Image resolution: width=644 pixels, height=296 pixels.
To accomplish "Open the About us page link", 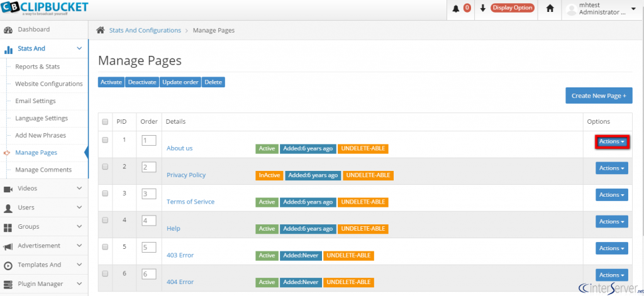I will 179,148.
